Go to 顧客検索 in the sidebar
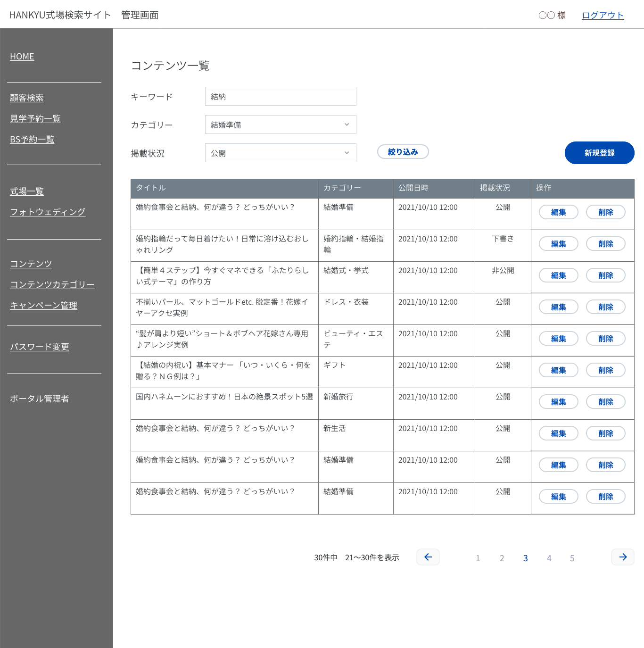This screenshot has height=648, width=644. [27, 98]
